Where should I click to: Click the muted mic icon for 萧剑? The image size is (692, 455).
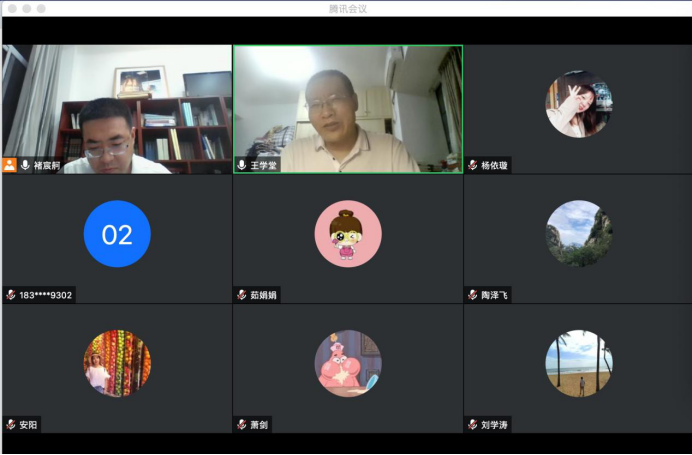[x=241, y=425]
